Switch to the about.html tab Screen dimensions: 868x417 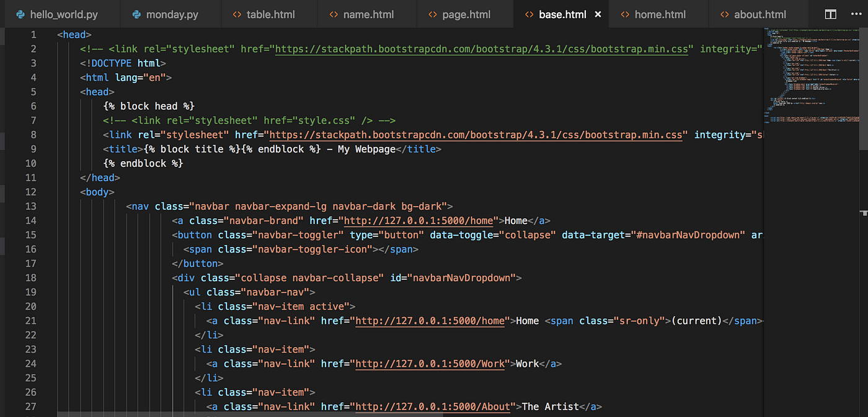[x=759, y=14]
